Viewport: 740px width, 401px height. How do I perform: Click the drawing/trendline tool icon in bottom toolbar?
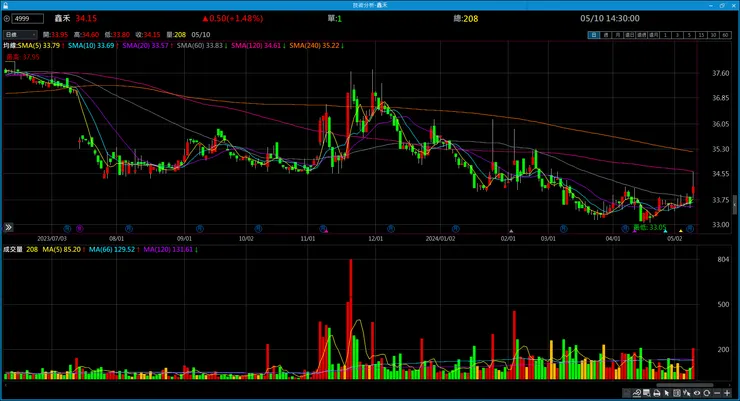tap(637, 393)
